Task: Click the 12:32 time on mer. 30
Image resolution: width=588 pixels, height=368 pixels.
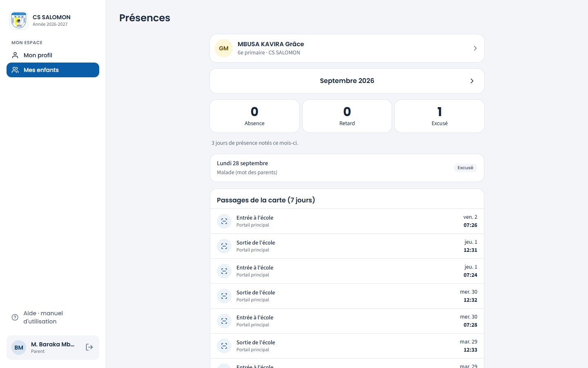Action: pos(470,300)
